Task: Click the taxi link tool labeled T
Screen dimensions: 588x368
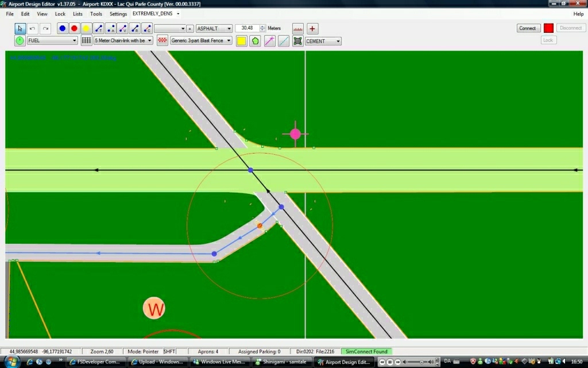Action: [99, 28]
